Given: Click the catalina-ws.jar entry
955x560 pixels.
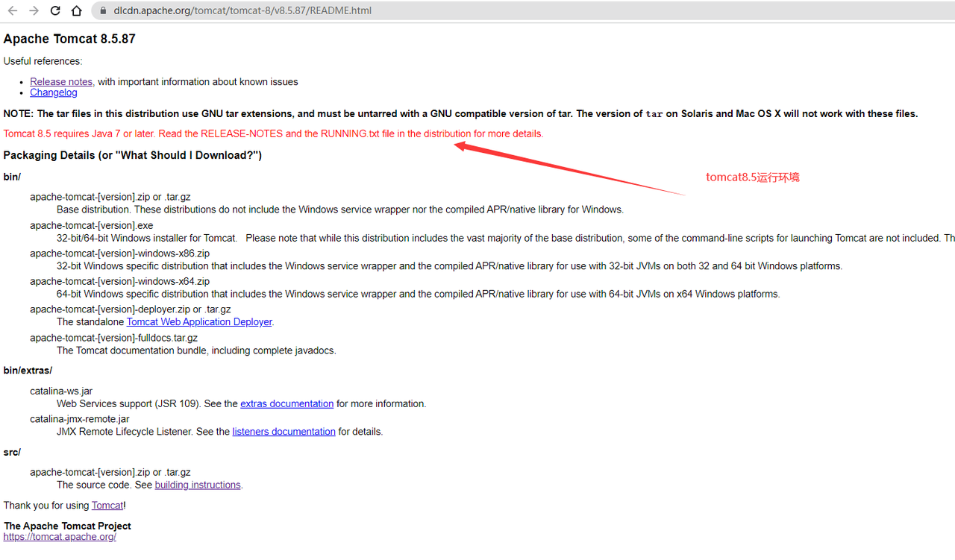Looking at the screenshot, I should point(61,391).
